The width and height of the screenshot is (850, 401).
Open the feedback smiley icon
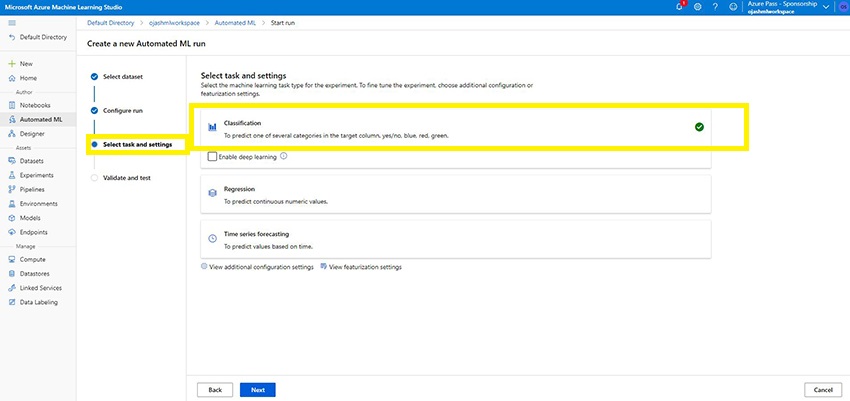coord(733,7)
